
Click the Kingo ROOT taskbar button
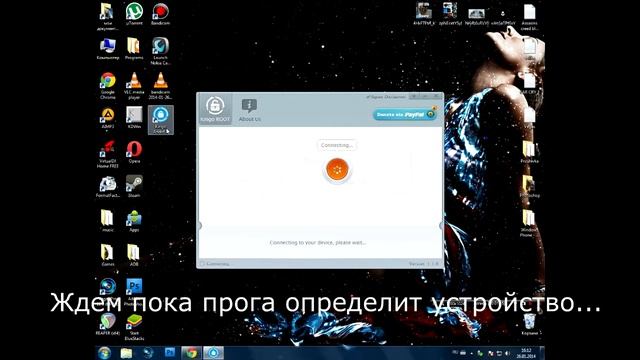click(213, 353)
